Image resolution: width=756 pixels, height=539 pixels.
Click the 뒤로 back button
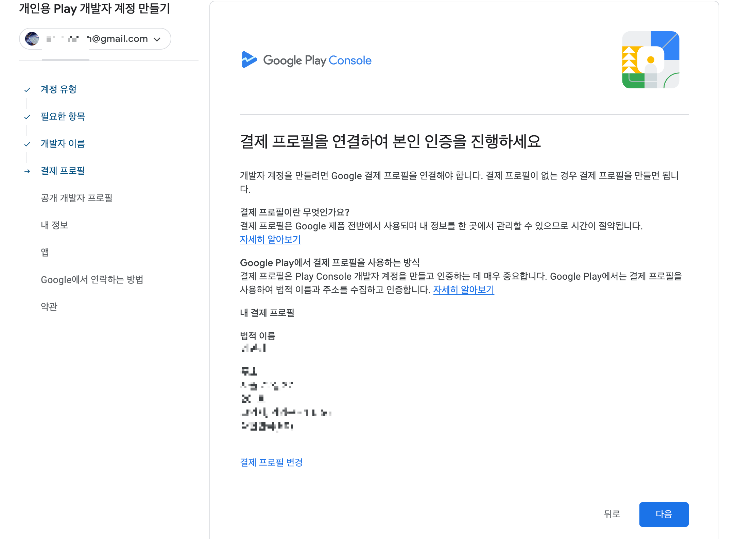pos(612,514)
